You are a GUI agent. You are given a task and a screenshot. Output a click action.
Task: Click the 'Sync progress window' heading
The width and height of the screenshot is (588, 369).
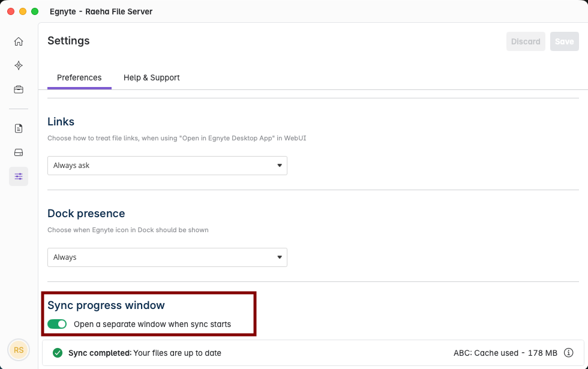pyautogui.click(x=106, y=305)
